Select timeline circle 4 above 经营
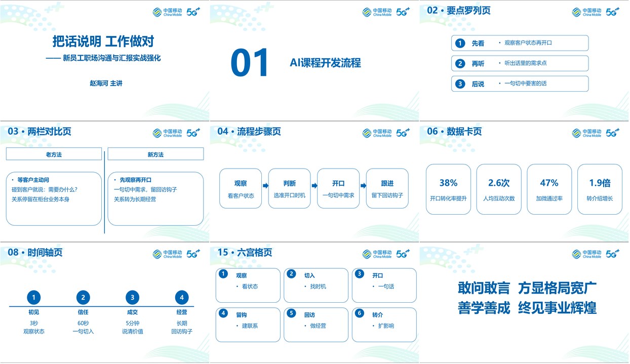The height and width of the screenshot is (364, 630). pyautogui.click(x=181, y=298)
